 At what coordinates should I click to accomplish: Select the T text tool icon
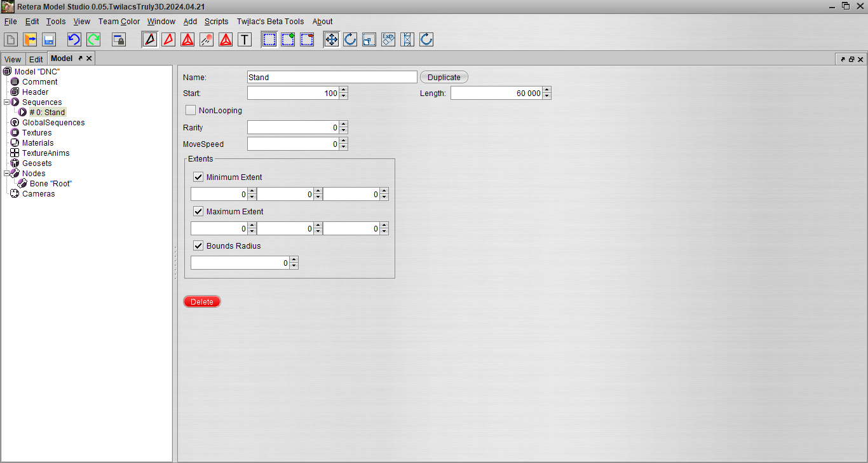(245, 39)
